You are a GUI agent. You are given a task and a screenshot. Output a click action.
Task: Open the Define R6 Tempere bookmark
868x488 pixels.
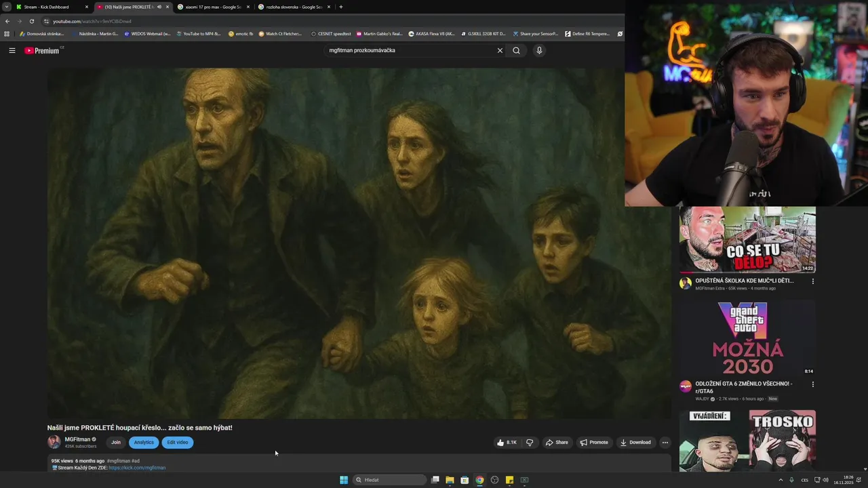point(587,33)
